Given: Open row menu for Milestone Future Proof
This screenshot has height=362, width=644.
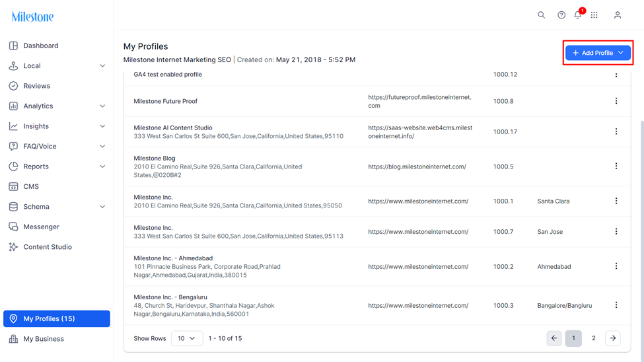Looking at the screenshot, I should click(616, 101).
